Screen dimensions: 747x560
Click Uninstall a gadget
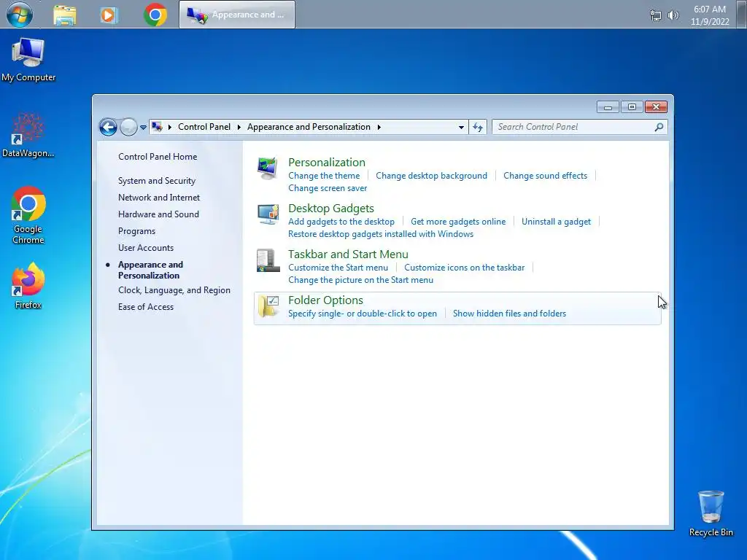pyautogui.click(x=557, y=222)
